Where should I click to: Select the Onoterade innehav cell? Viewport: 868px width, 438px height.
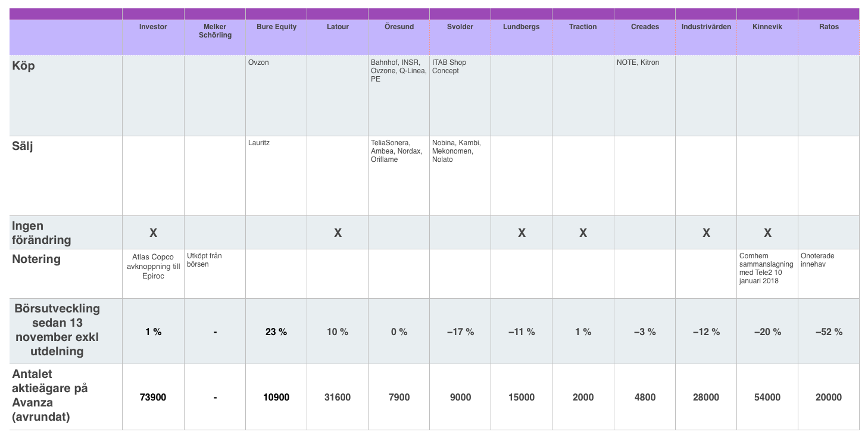coord(817,260)
